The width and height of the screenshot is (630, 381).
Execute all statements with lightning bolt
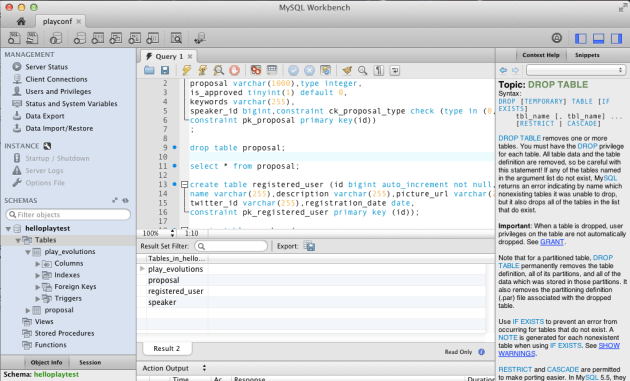(x=186, y=70)
